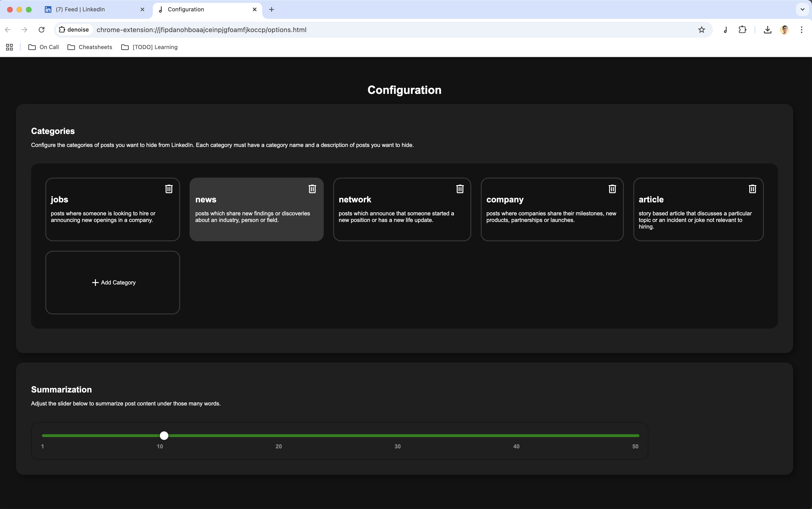Image resolution: width=812 pixels, height=509 pixels.
Task: Open the Chrome downloads icon
Action: point(767,30)
